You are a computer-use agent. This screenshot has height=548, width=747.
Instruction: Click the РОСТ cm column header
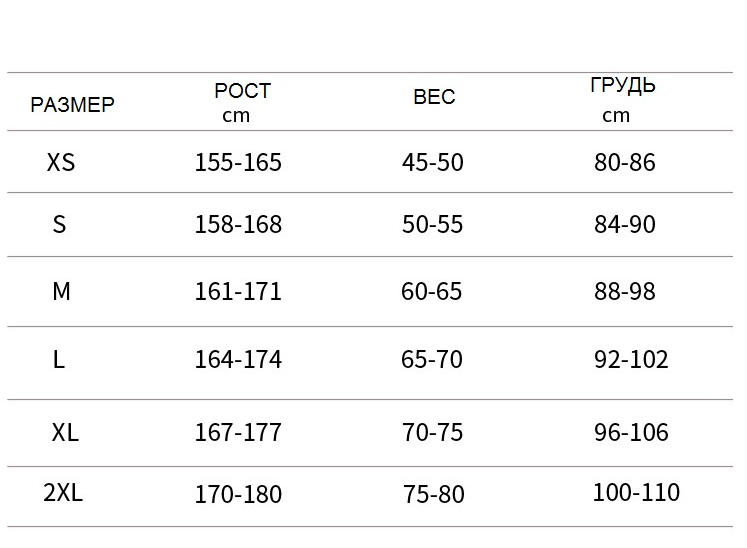click(x=242, y=102)
